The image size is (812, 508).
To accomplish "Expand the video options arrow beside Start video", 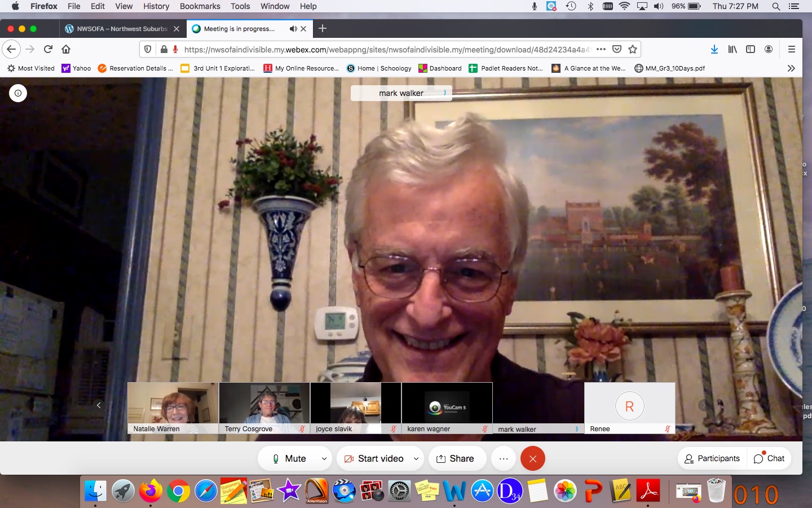I will [416, 459].
